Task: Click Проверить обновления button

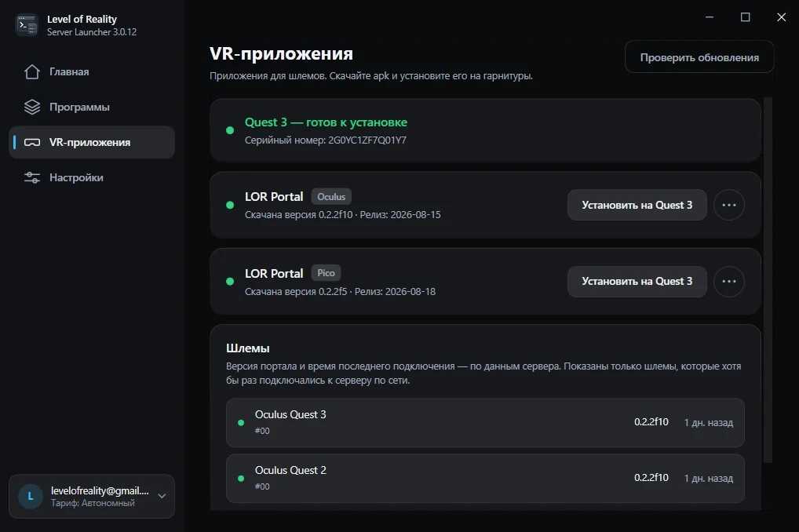Action: (699, 57)
